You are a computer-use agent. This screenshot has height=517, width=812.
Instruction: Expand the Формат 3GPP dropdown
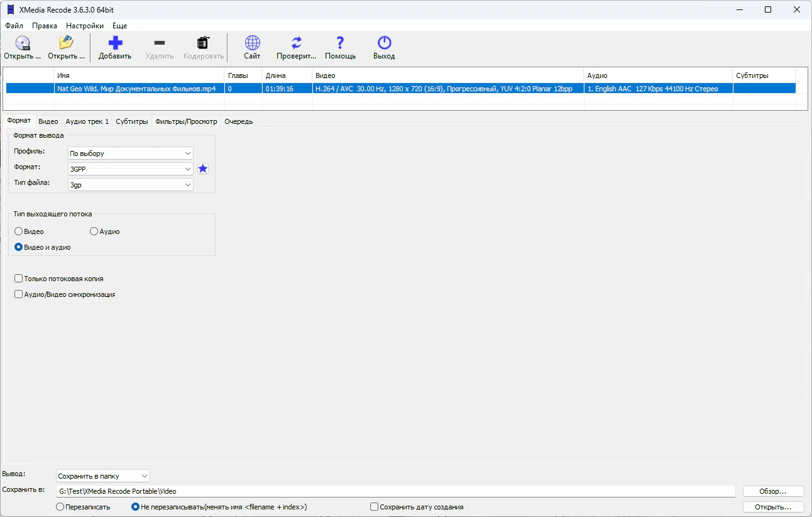pyautogui.click(x=131, y=169)
